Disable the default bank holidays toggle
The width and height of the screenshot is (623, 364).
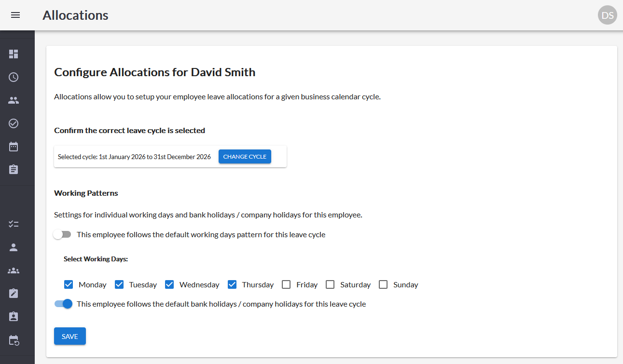[x=63, y=304]
